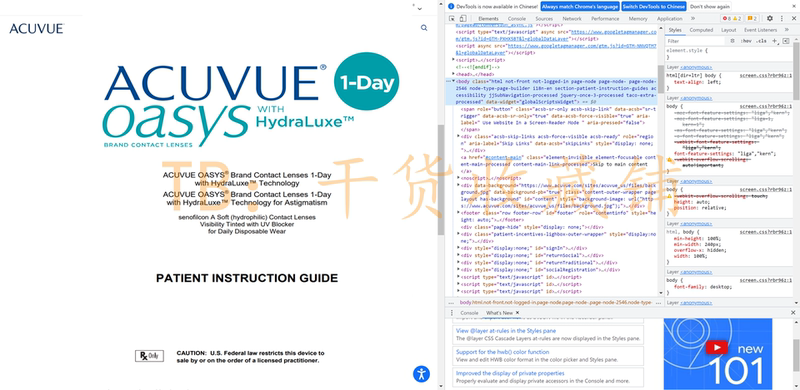This screenshot has height=390, width=800.
Task: Click the Elements tree vertical scrollbar
Action: point(661,79)
